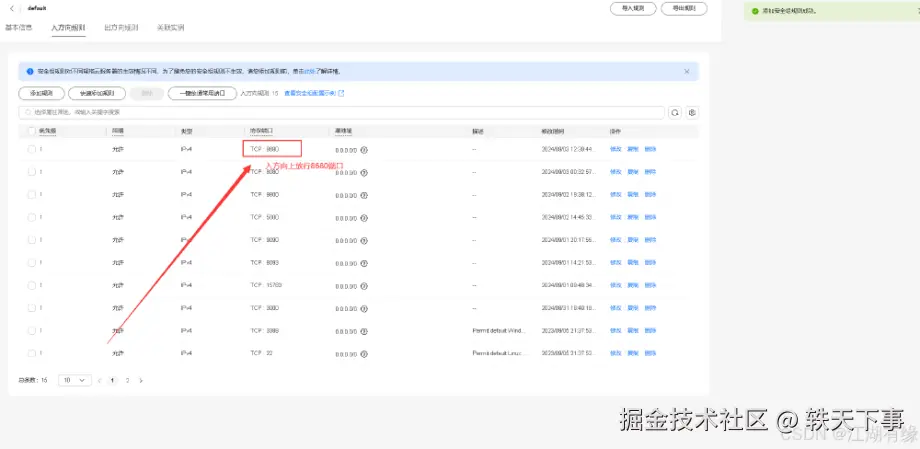This screenshot has height=449, width=920.
Task: Click help icon beside source in TCP:5000 row
Action: click(364, 218)
